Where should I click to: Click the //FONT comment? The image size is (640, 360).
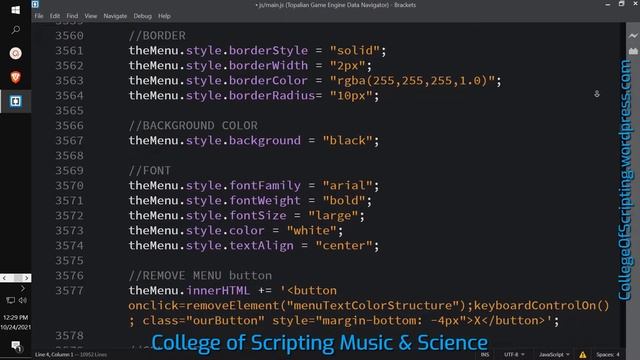pyautogui.click(x=150, y=170)
